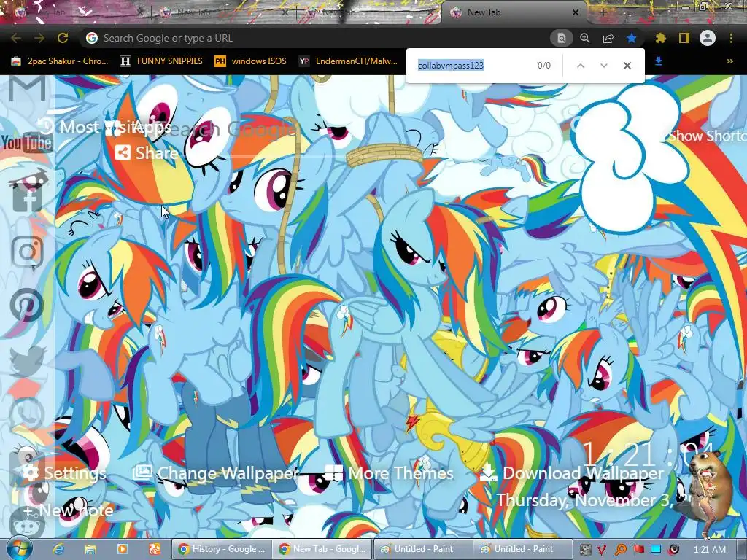Click the Share button on the page
This screenshot has height=560, width=747.
147,153
